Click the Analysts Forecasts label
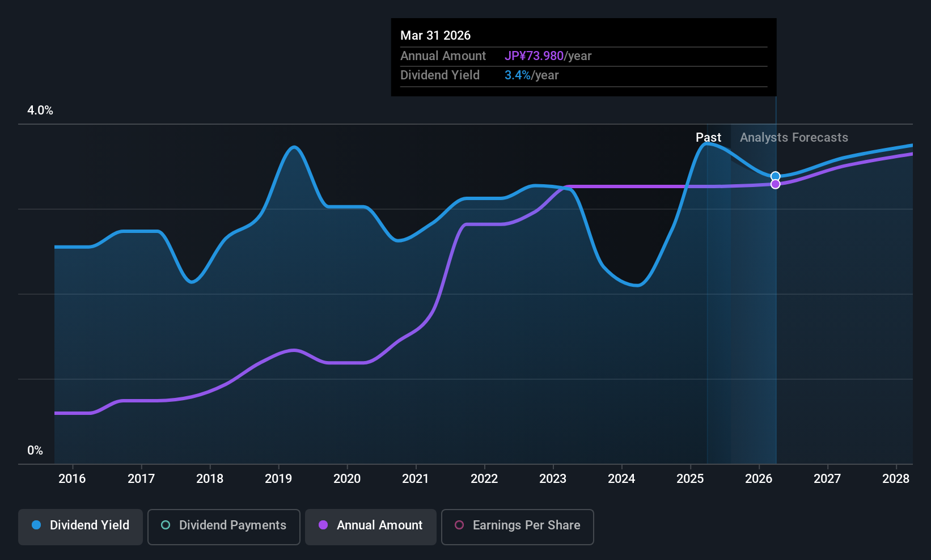This screenshot has width=931, height=560. click(x=794, y=138)
